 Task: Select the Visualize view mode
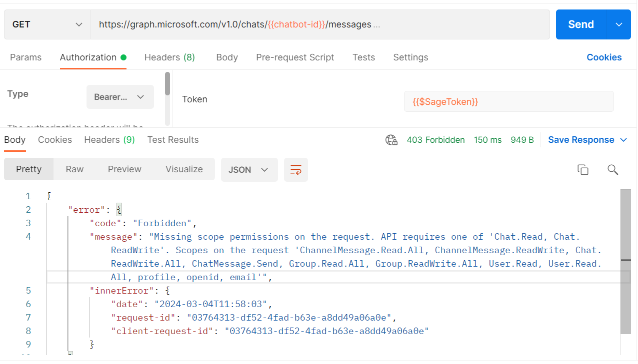[184, 169]
